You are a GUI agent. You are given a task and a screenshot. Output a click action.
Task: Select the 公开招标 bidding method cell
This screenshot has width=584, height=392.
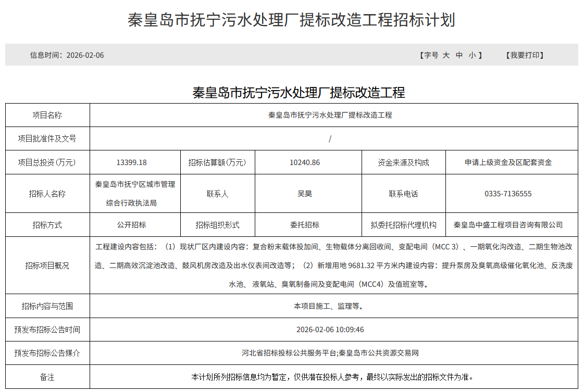(131, 225)
